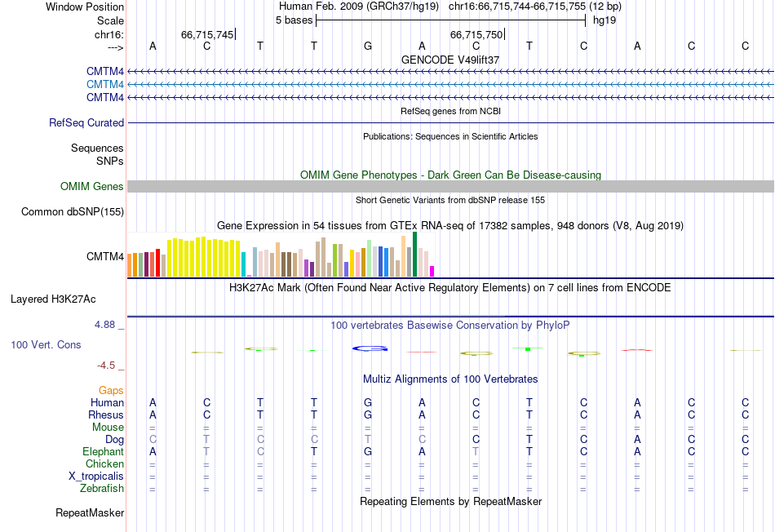Click the CMTM4 label beside the GTEx bar chart
This screenshot has width=775, height=532.
pos(104,256)
